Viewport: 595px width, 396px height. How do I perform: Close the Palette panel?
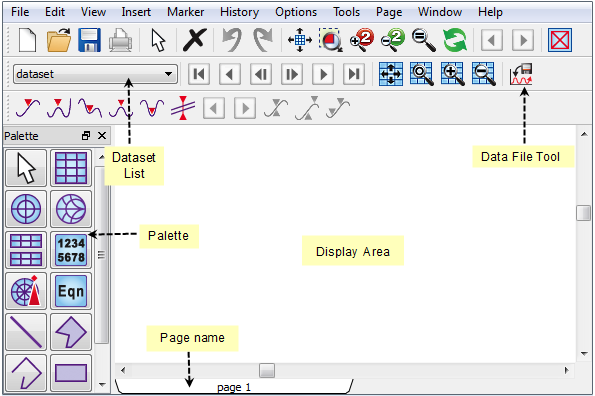pyautogui.click(x=102, y=135)
